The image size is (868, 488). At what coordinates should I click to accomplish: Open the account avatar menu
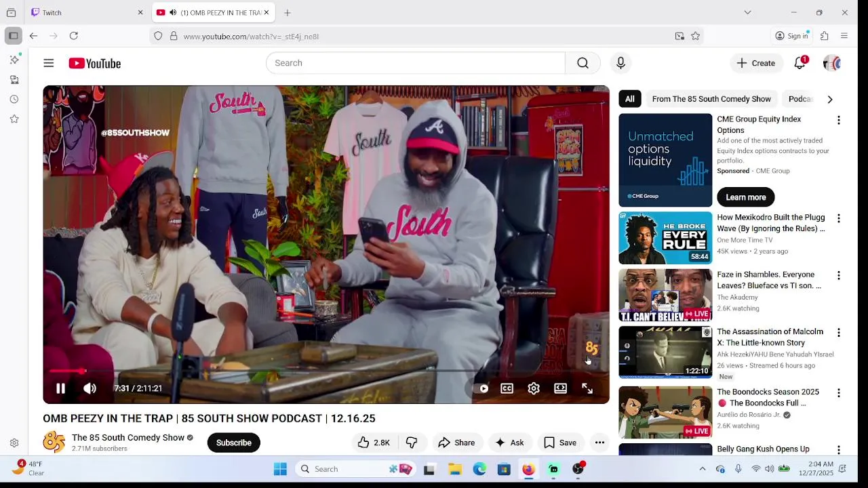point(832,63)
